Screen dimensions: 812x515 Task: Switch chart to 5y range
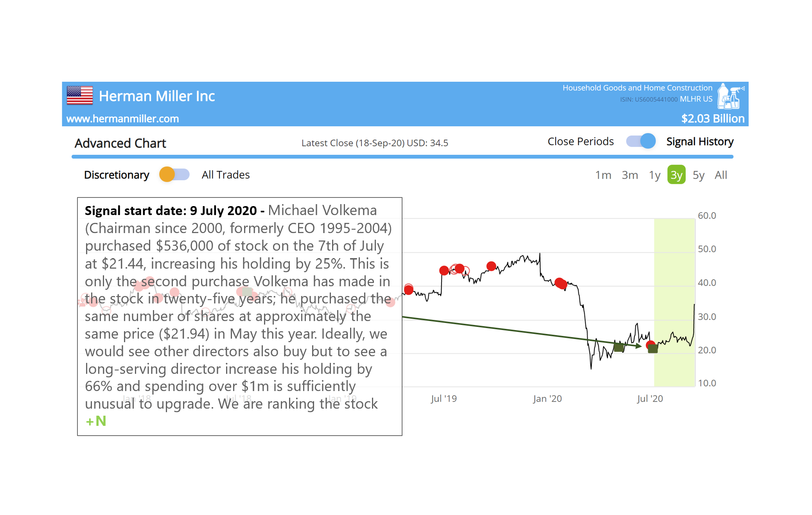(698, 175)
